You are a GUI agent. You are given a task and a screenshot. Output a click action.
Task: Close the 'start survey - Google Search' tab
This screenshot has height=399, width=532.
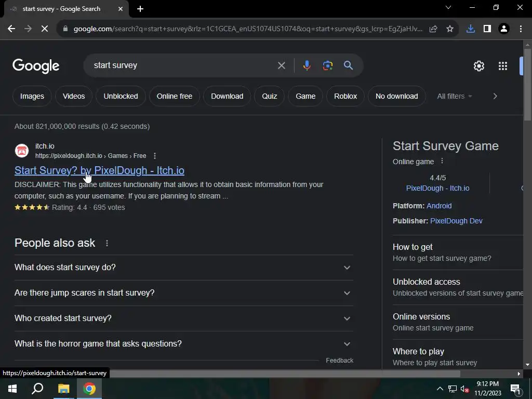(121, 9)
